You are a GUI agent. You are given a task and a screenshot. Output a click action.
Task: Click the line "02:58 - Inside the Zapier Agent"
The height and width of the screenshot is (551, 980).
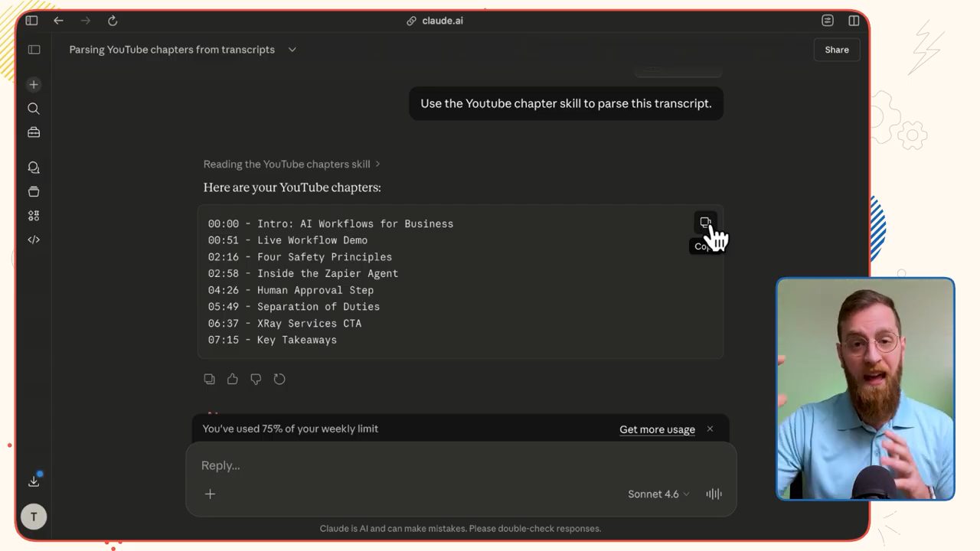tap(303, 273)
